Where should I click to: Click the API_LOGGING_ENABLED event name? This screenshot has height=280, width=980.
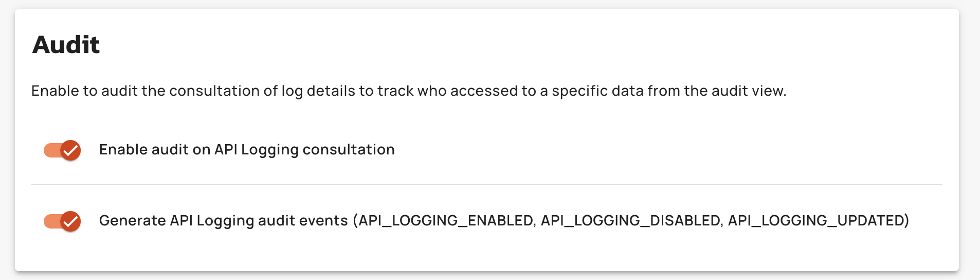(447, 221)
